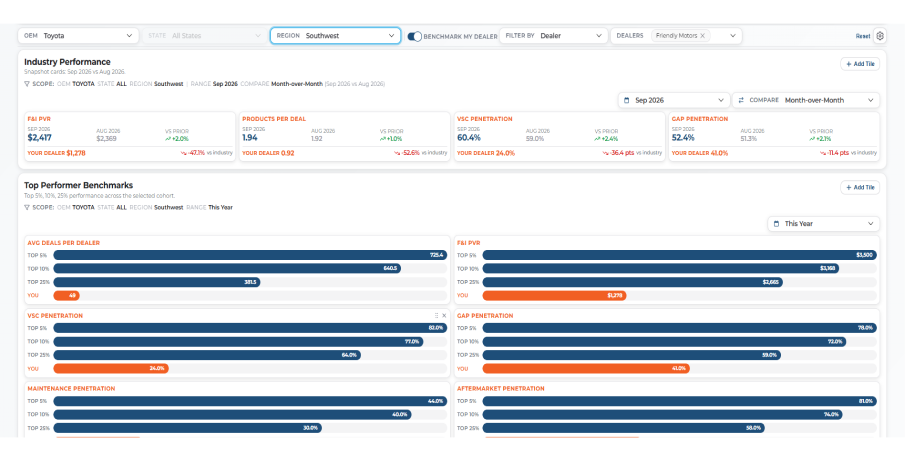Viewport: 905px width, 461px height.
Task: Select the F&I PVR snapshot card
Action: pos(130,136)
